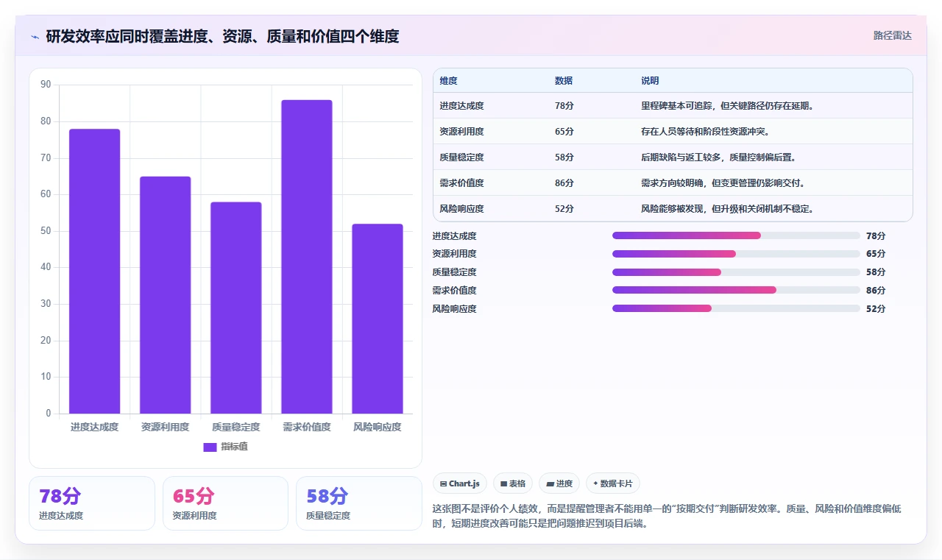Click the 维度 table column header
Screen dimensions: 942x560
pyautogui.click(x=449, y=81)
